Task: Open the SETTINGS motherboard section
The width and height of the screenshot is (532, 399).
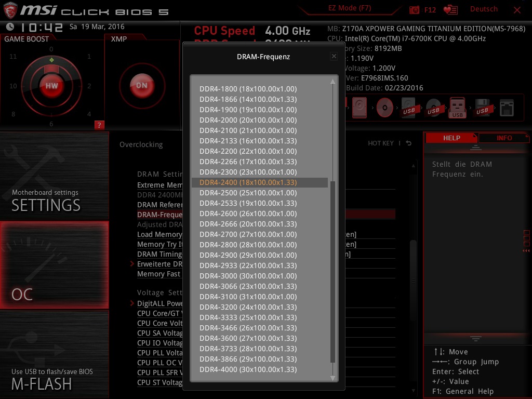Action: coord(54,176)
